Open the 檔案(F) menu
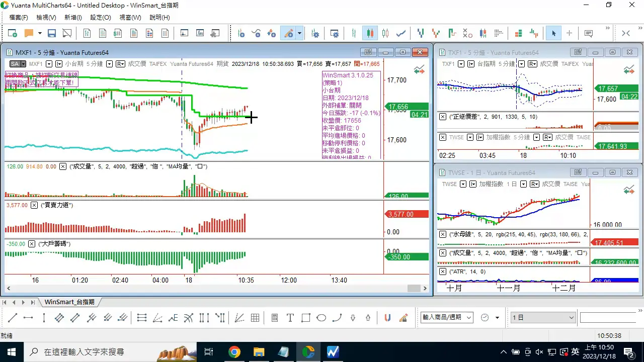Image resolution: width=644 pixels, height=362 pixels. click(x=19, y=17)
